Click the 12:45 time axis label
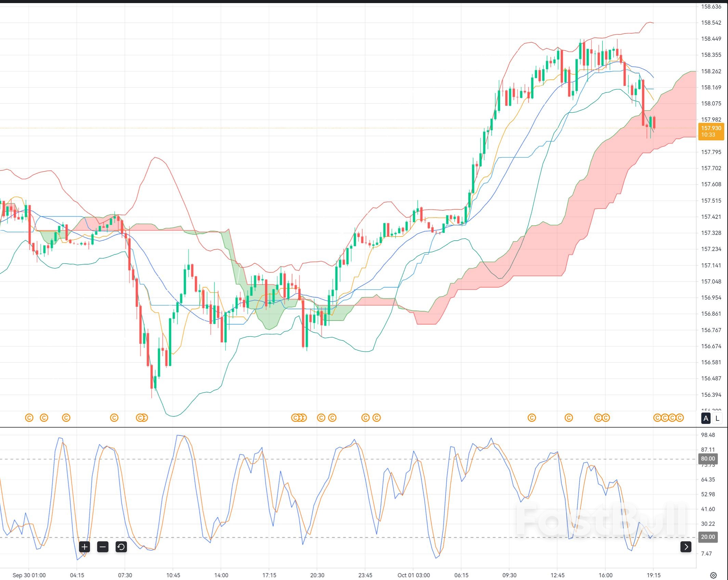The height and width of the screenshot is (580, 728). [x=558, y=575]
